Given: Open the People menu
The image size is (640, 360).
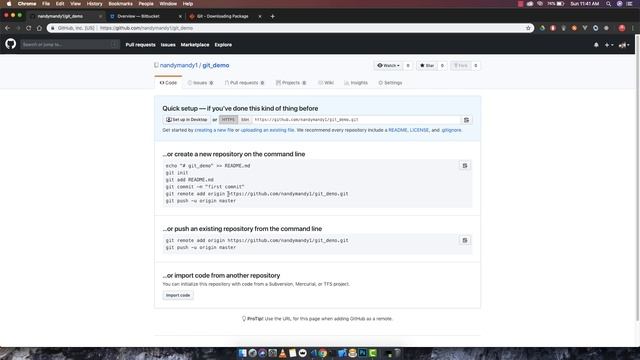Looking at the screenshot, I should 146,4.
